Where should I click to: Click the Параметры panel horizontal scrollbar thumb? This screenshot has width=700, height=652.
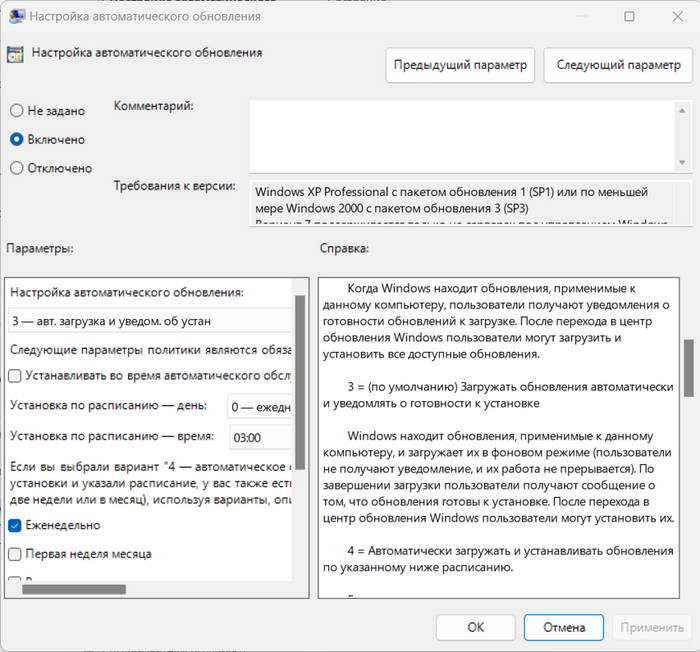[x=74, y=589]
